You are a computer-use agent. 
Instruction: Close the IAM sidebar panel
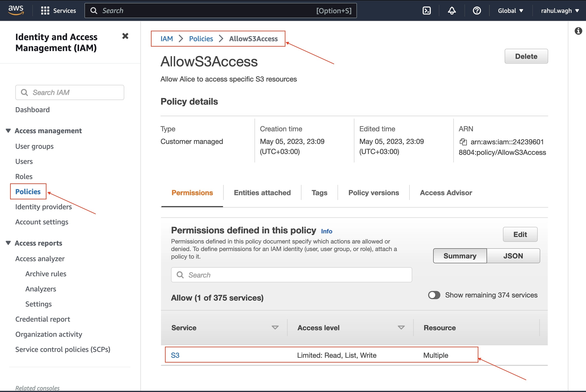(125, 36)
